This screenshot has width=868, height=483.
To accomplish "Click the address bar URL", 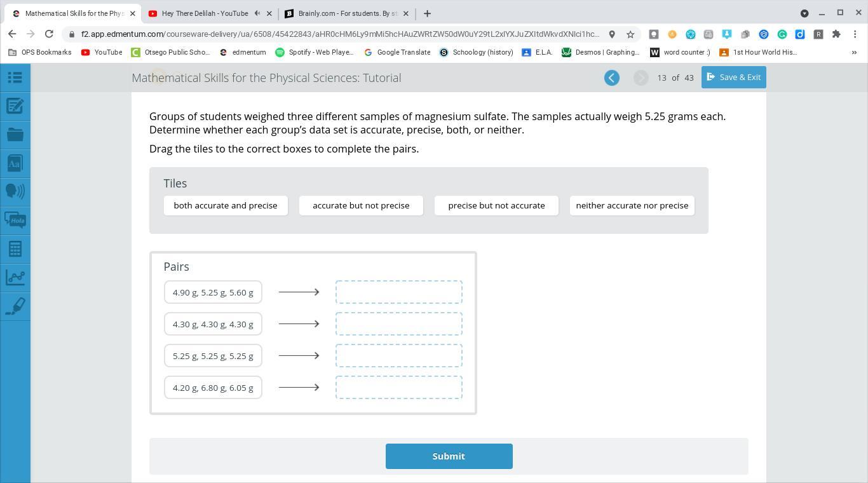I will (x=340, y=34).
